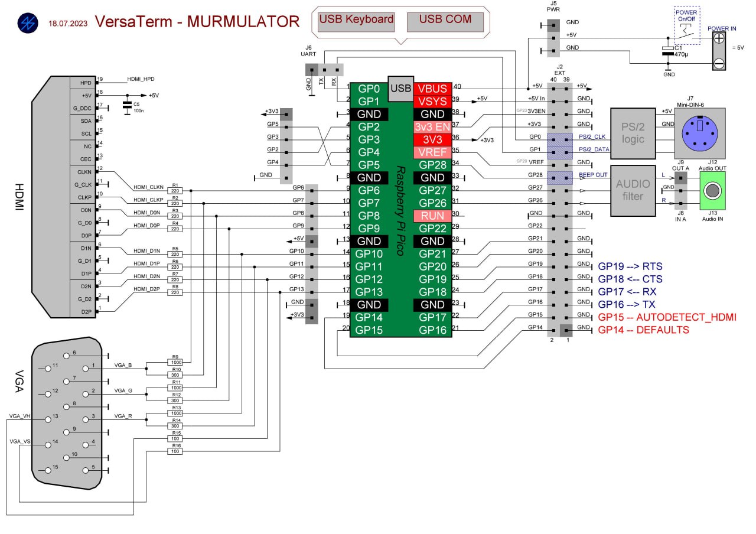Image resolution: width=756 pixels, height=534 pixels.
Task: Click resistor R16 100 near VGA sync
Action: pyautogui.click(x=175, y=451)
